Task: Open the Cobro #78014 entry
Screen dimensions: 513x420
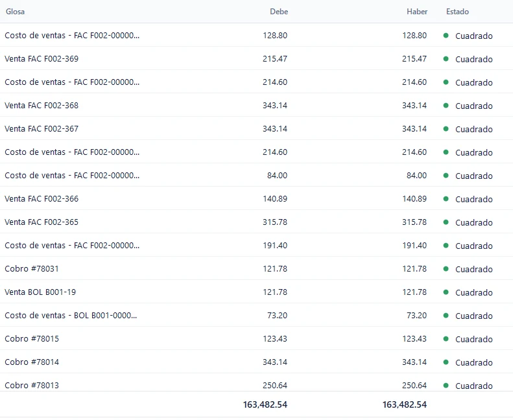Action: [x=32, y=362]
